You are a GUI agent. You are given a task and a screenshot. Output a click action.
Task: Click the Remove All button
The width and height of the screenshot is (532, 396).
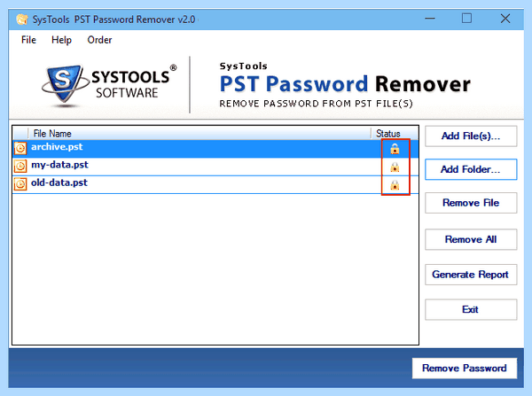[x=471, y=239]
